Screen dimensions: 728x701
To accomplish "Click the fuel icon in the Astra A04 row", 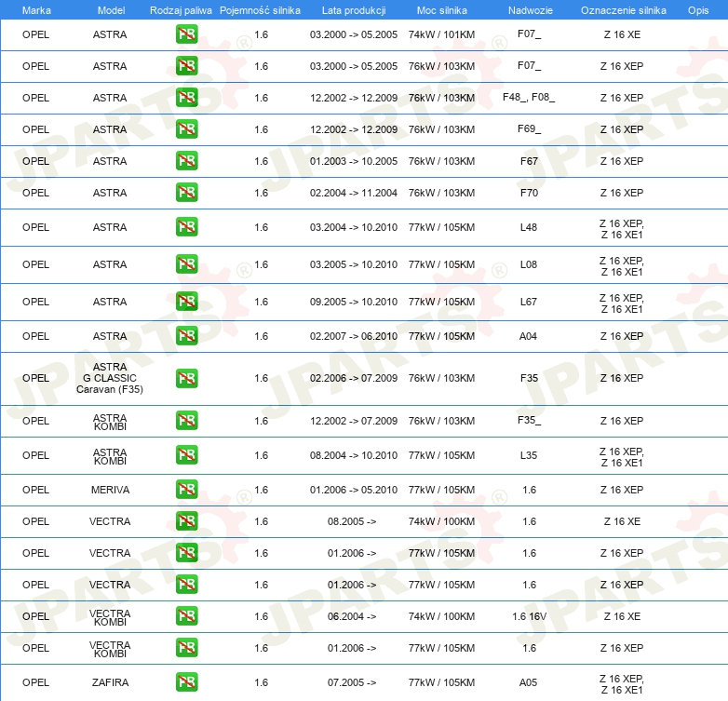I will pos(186,336).
